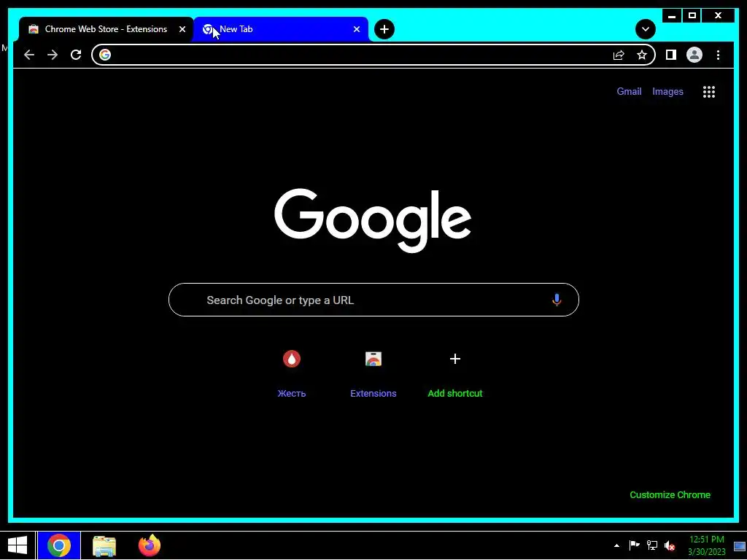
Task: Go back using the back arrow
Action: pyautogui.click(x=29, y=55)
